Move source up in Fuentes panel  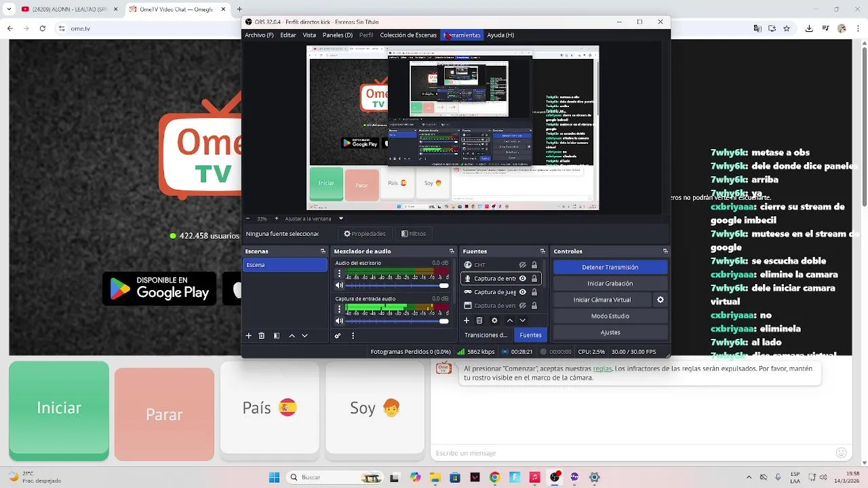pos(510,321)
